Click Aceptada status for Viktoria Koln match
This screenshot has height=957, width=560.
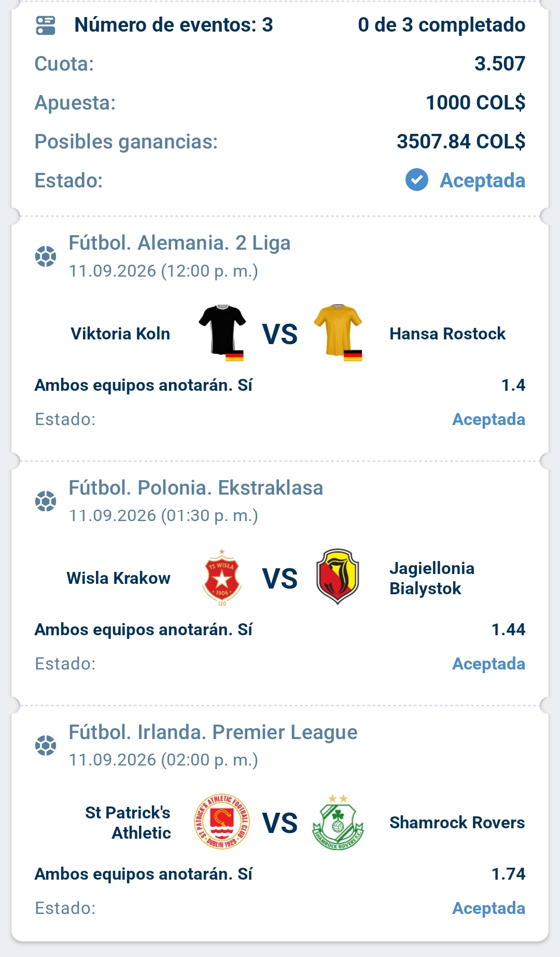(488, 419)
